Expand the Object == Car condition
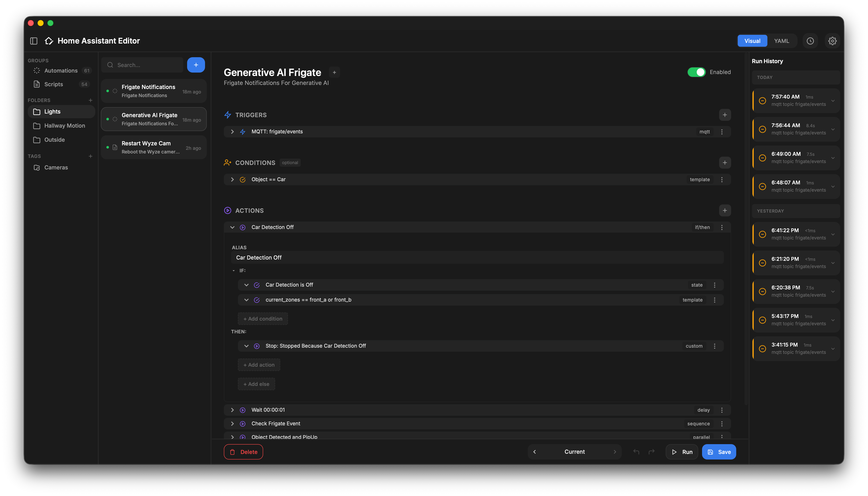The height and width of the screenshot is (496, 868). 232,179
